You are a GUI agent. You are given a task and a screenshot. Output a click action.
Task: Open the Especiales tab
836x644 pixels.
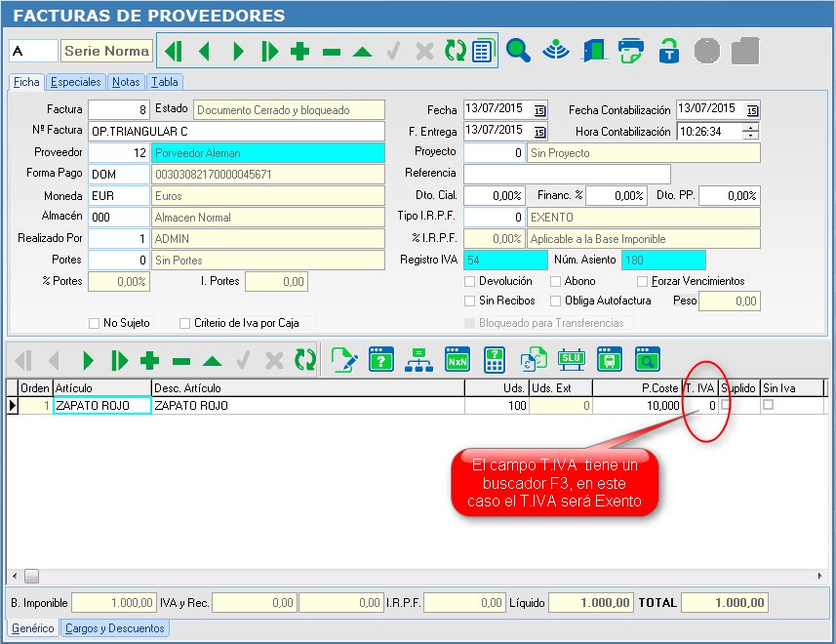76,82
